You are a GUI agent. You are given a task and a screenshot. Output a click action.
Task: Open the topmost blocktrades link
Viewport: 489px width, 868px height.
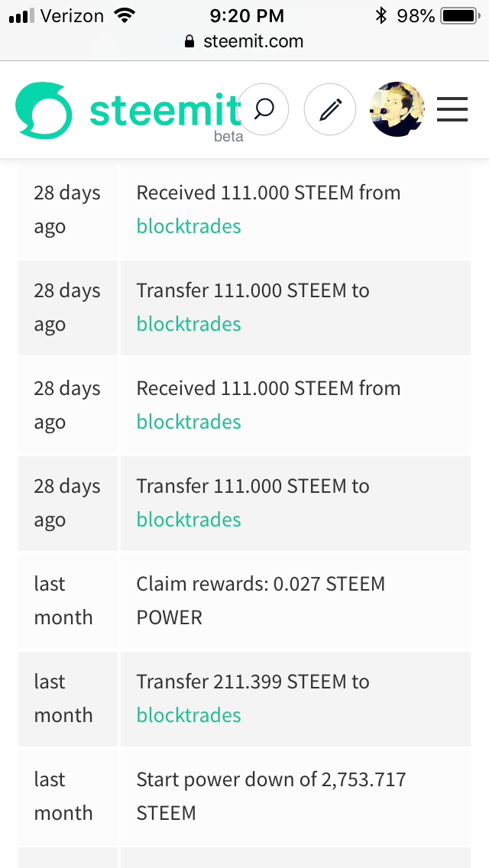point(189,226)
